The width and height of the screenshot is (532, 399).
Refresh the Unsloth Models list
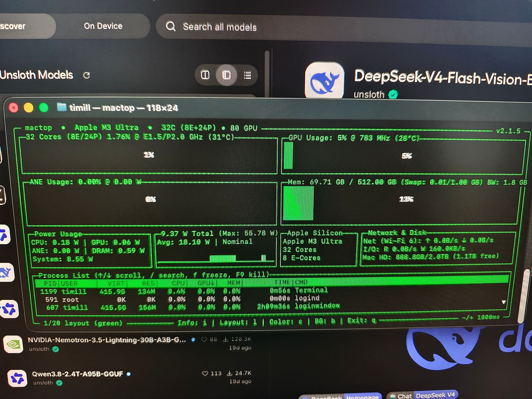tap(87, 75)
